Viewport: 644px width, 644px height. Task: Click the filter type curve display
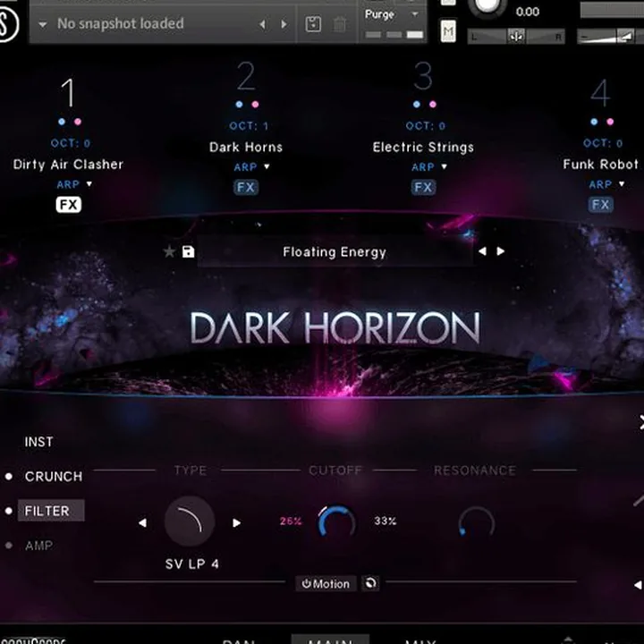(190, 521)
